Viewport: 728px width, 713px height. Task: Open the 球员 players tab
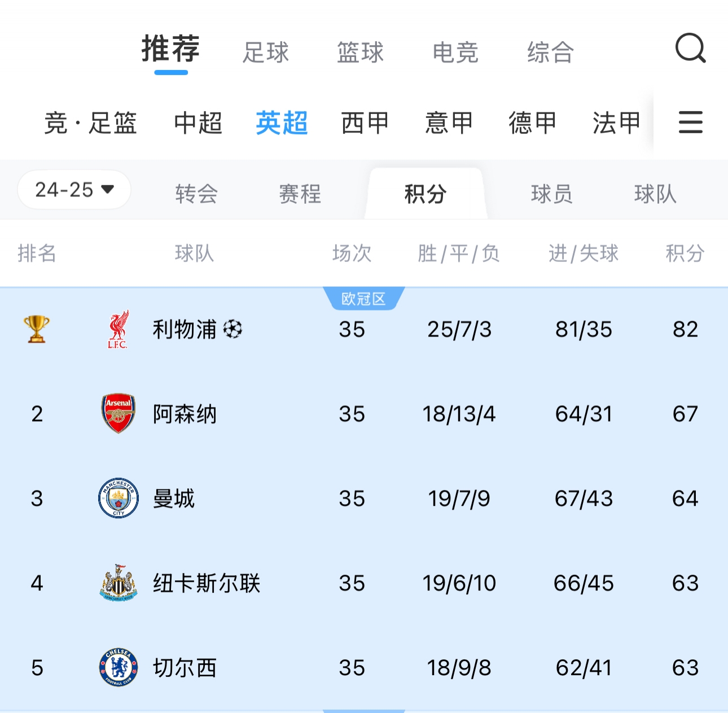(x=551, y=194)
